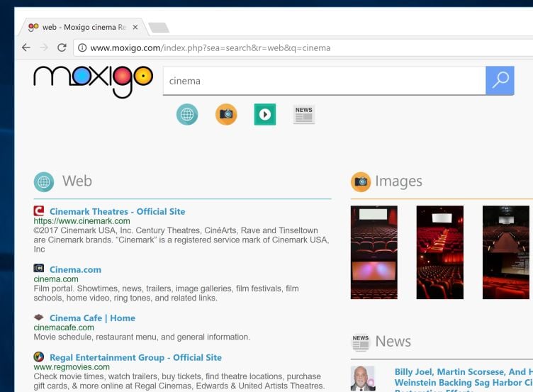The height and width of the screenshot is (392, 533).
Task: Click the Moxigo logo
Action: click(x=93, y=82)
